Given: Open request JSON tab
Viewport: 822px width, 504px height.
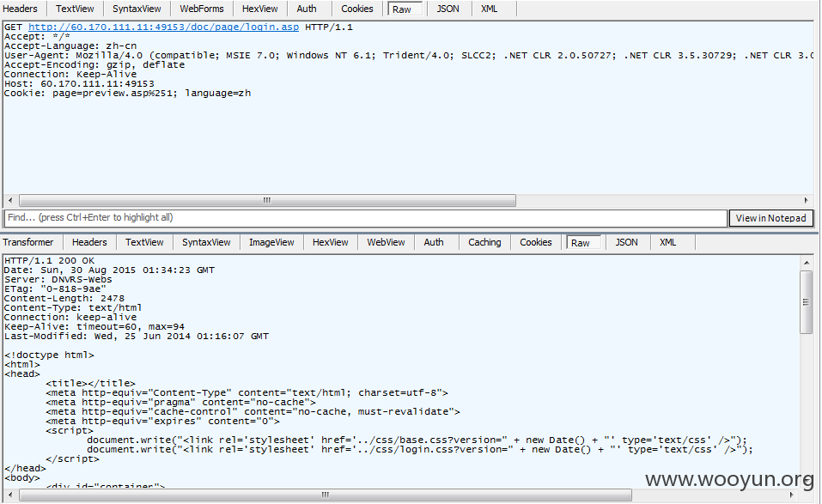Looking at the screenshot, I should 448,9.
